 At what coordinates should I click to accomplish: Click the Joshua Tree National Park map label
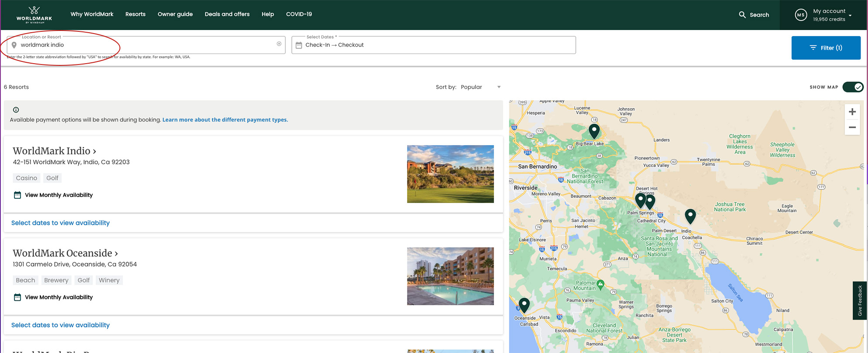[x=730, y=207]
